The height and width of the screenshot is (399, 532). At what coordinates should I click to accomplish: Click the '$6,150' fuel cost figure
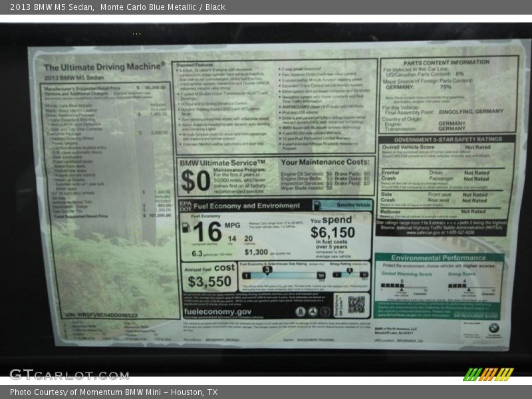(333, 232)
